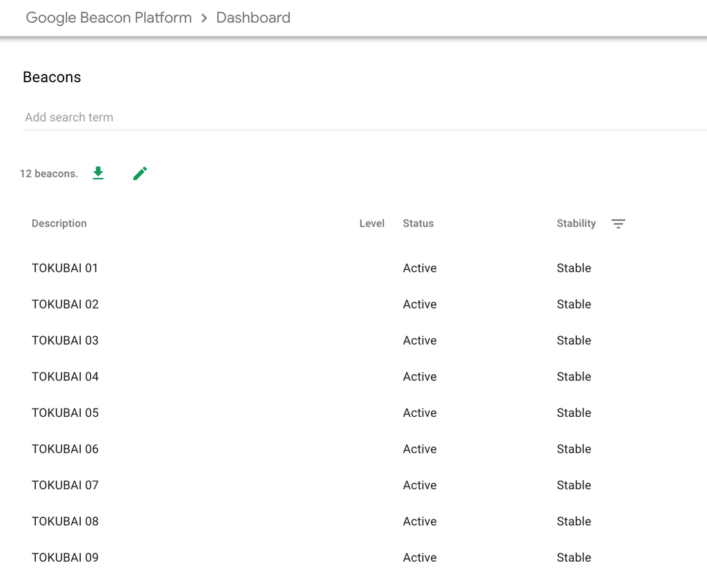
Task: Download the beacons list
Action: (x=98, y=173)
